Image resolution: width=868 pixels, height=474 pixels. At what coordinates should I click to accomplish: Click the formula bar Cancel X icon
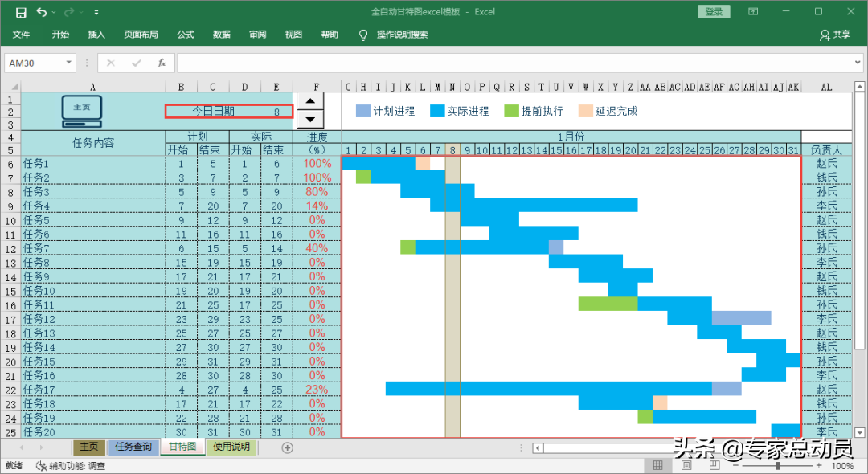(111, 63)
